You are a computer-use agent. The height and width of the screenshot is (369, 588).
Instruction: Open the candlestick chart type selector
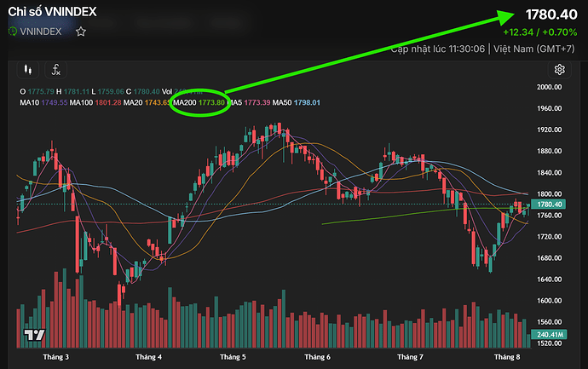[28, 70]
